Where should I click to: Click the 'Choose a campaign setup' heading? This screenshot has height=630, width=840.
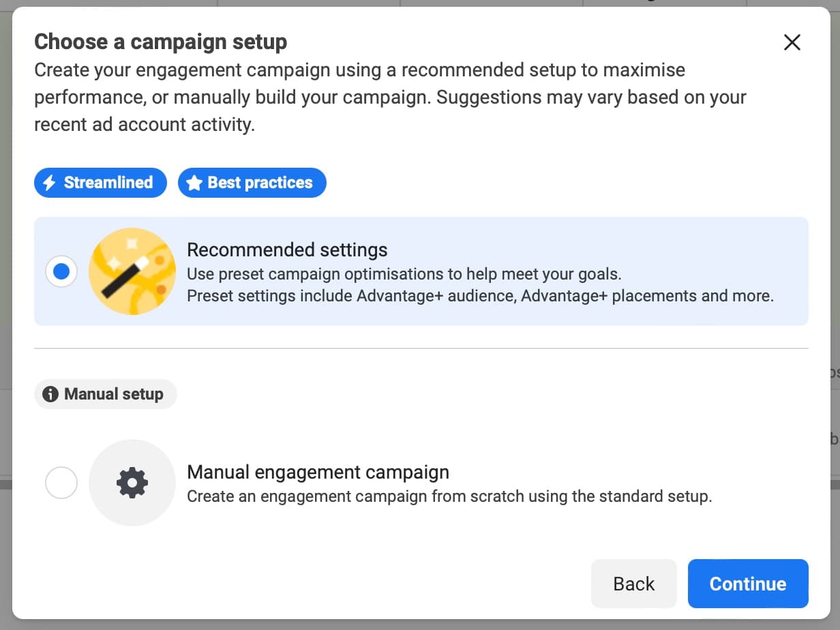point(161,42)
